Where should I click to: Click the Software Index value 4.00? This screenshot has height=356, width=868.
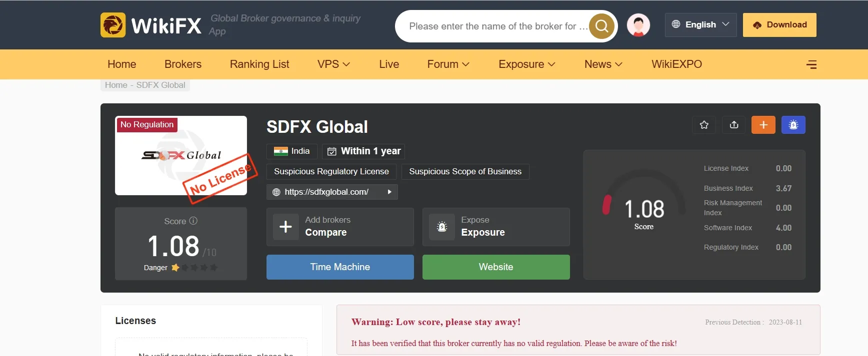click(783, 228)
